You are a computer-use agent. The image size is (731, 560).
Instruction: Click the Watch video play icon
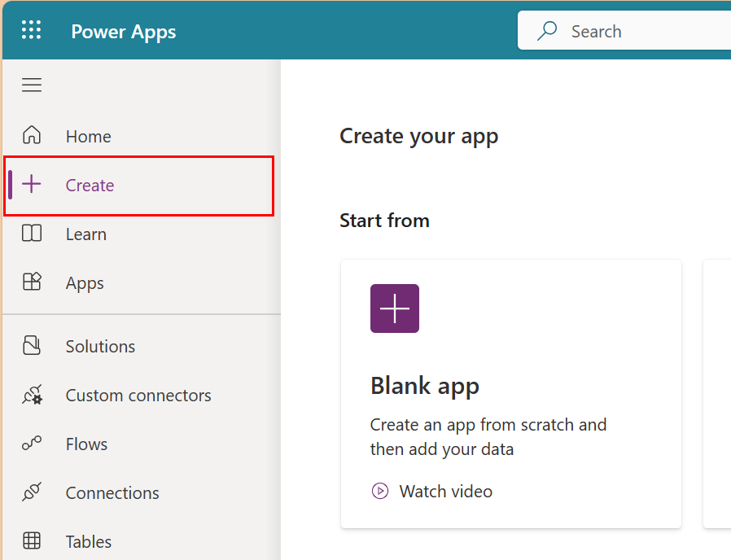(x=380, y=491)
